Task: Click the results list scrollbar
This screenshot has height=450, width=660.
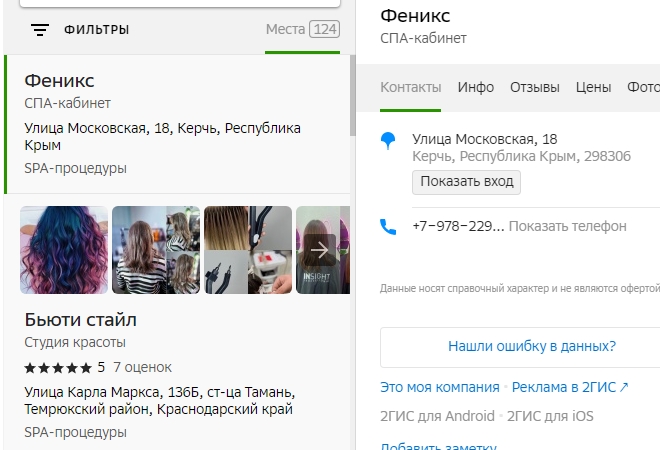Action: click(x=352, y=95)
